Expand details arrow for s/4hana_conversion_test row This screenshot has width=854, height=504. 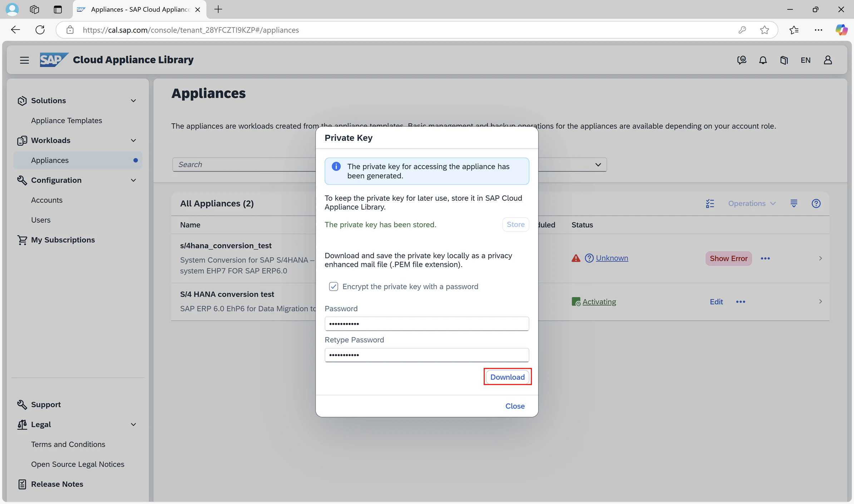pos(820,258)
